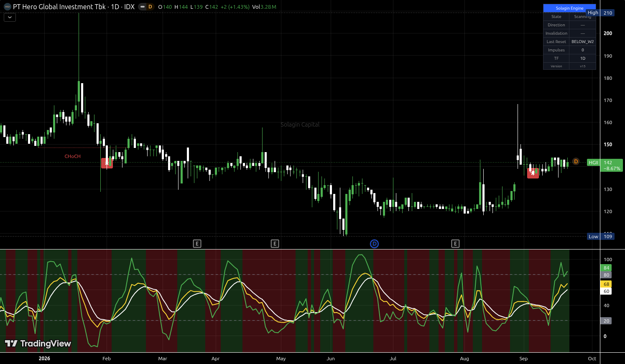
Task: Click the BELOW_W2 value cell
Action: pos(582,42)
